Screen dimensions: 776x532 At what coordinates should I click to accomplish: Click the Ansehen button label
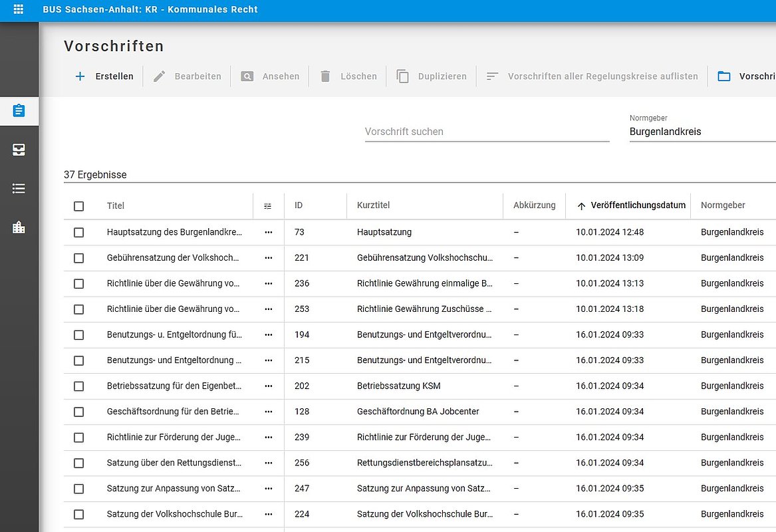[281, 76]
